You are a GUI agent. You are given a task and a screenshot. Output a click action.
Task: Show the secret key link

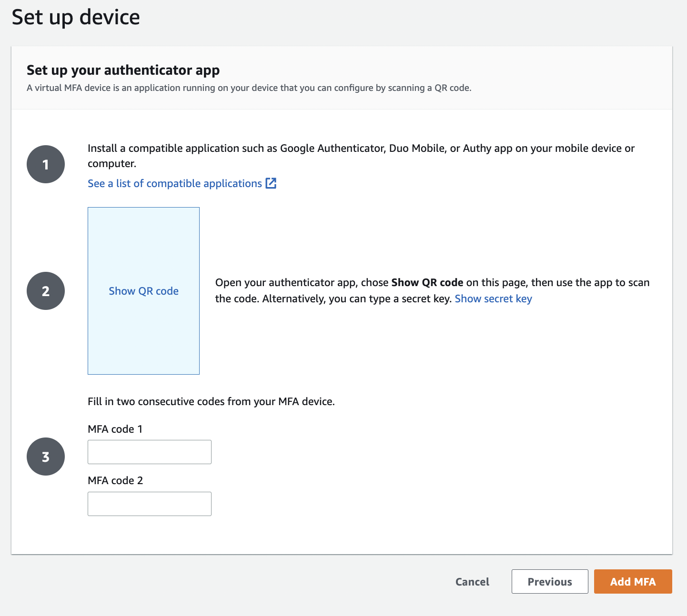pyautogui.click(x=493, y=298)
